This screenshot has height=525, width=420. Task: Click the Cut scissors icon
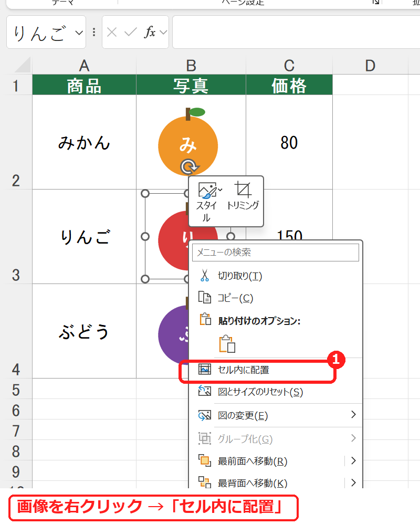click(x=205, y=276)
